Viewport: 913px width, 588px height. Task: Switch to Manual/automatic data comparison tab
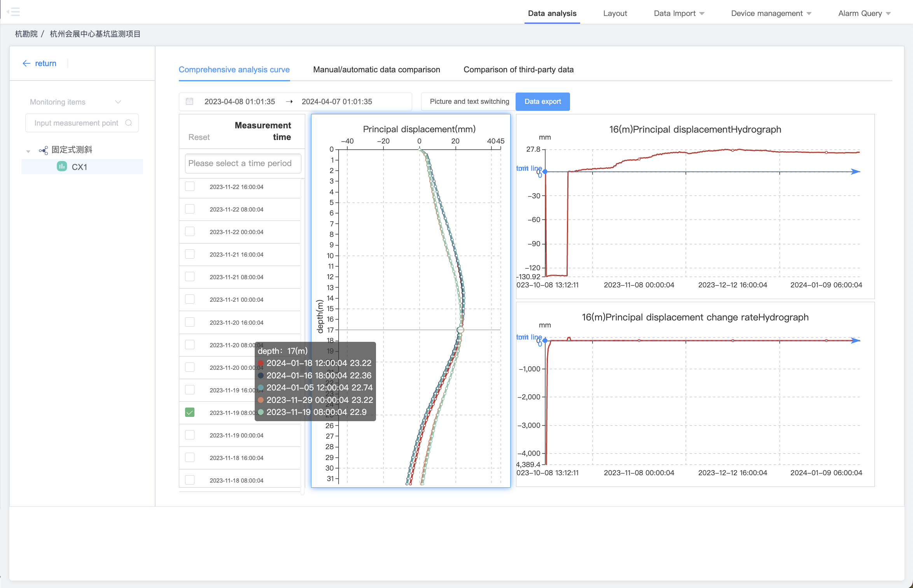376,70
